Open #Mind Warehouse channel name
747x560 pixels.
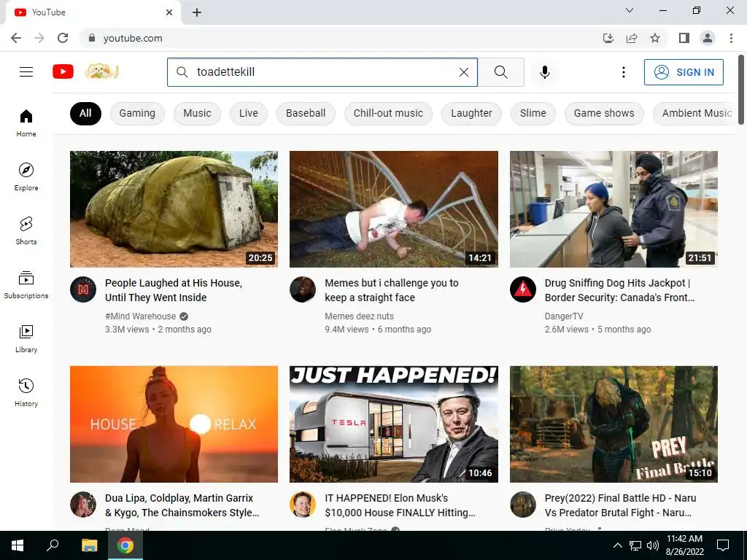[140, 316]
